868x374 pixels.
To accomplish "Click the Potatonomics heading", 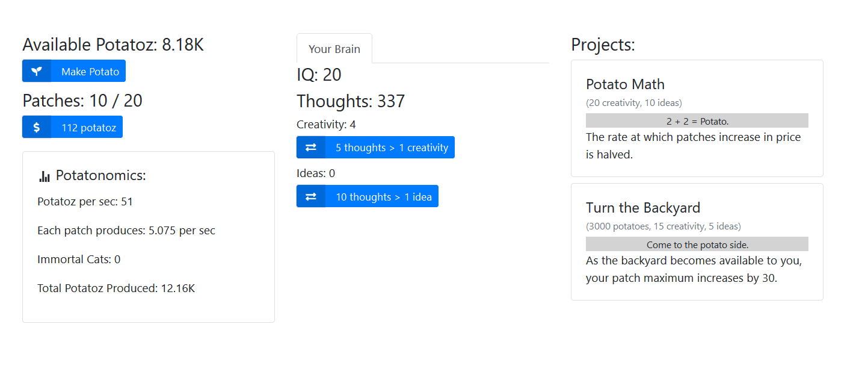I will coord(101,176).
